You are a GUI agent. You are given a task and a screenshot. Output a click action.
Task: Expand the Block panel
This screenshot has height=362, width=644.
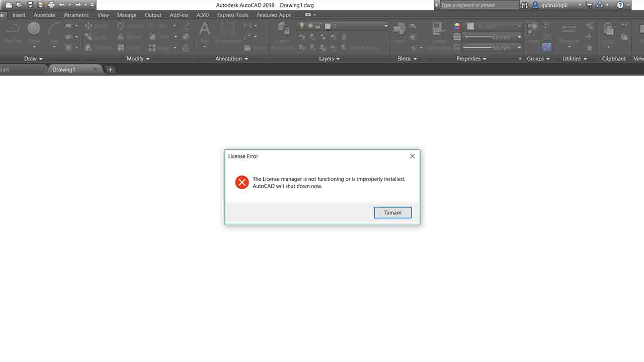coord(408,59)
